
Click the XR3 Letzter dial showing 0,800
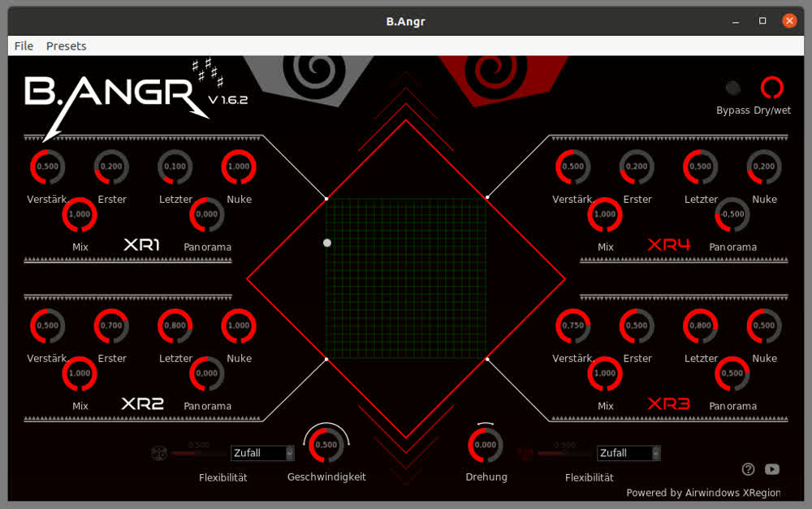coord(700,326)
